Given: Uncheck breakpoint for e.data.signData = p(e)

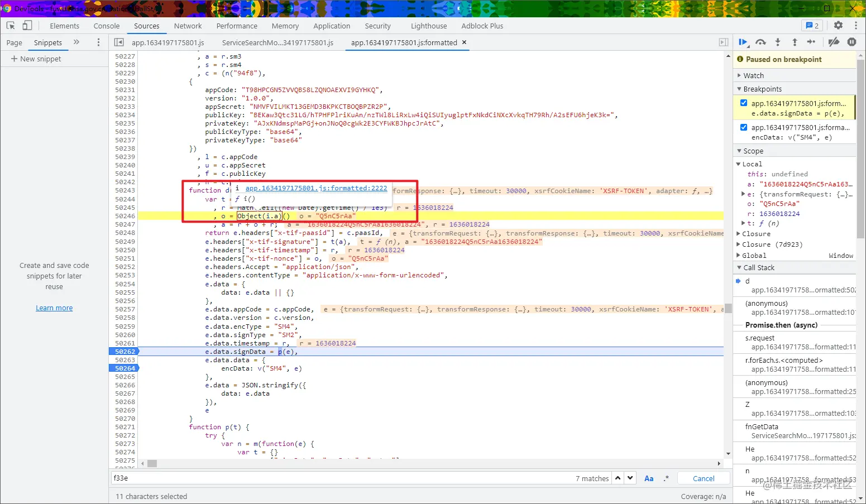Looking at the screenshot, I should pos(744,103).
